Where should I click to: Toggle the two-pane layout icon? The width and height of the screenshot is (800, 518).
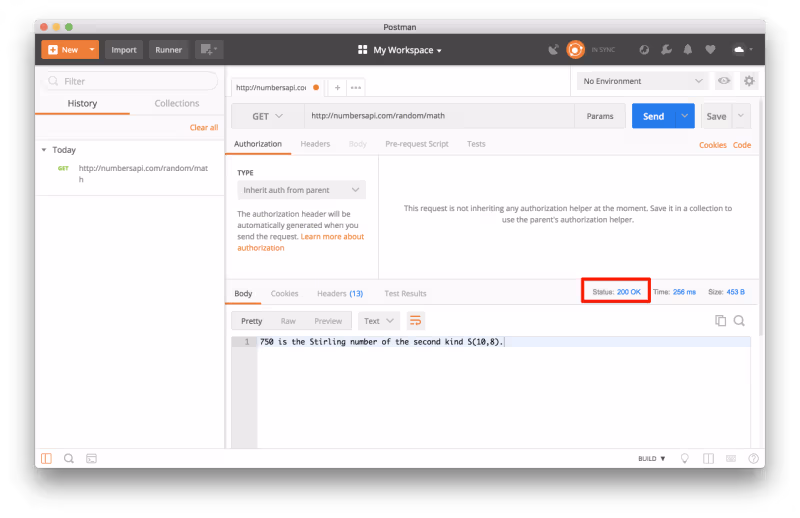708,458
